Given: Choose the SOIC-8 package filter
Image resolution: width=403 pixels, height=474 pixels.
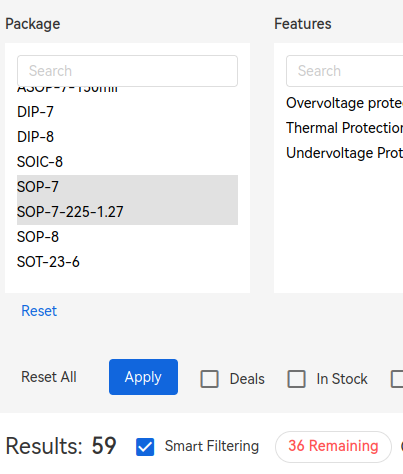Looking at the screenshot, I should (x=127, y=162).
